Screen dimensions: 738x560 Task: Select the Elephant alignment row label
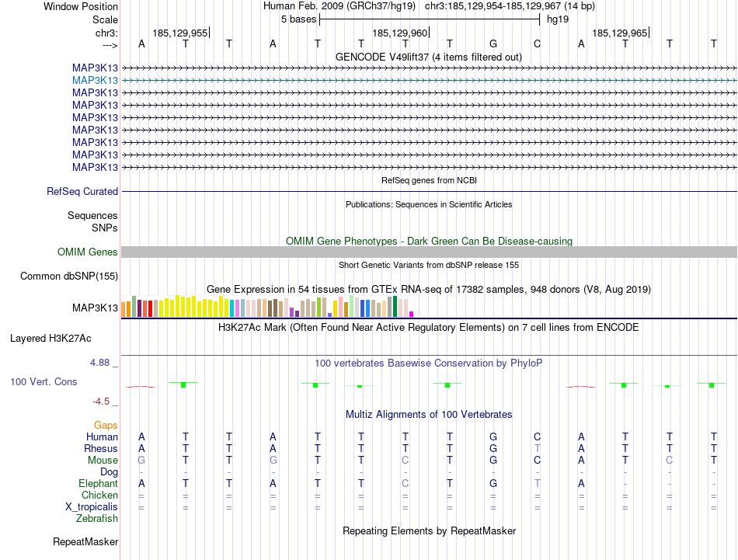click(x=98, y=484)
